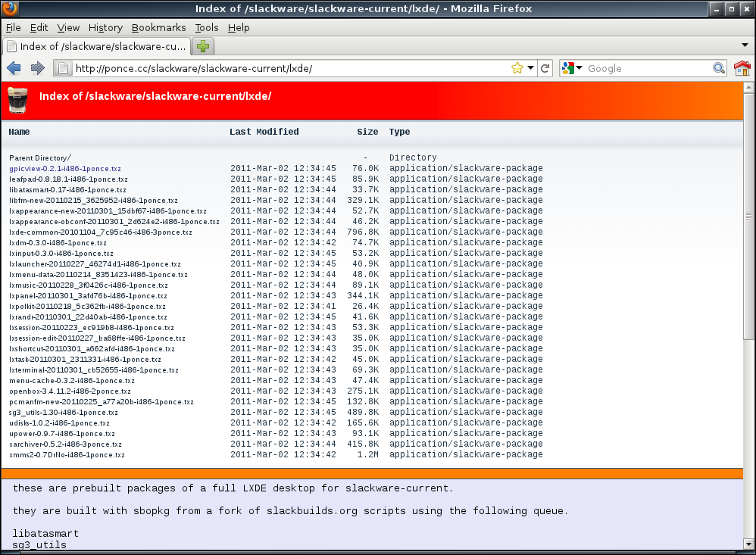This screenshot has height=555, width=756.
Task: Click the page identity icon in URL bar
Action: click(63, 68)
